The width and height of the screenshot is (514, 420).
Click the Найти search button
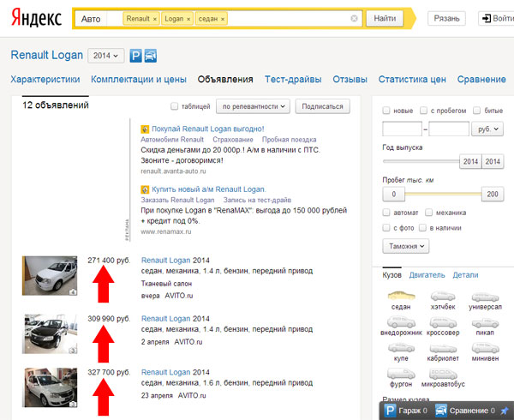click(x=385, y=18)
